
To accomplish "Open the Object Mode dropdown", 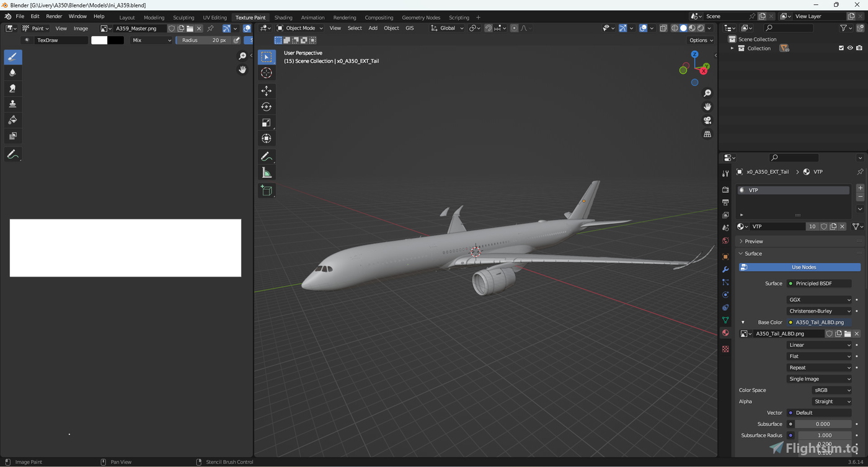I will point(299,28).
